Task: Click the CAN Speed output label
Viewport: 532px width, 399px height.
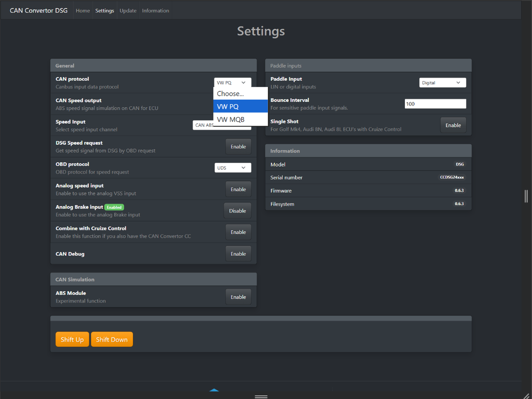Action: point(78,100)
